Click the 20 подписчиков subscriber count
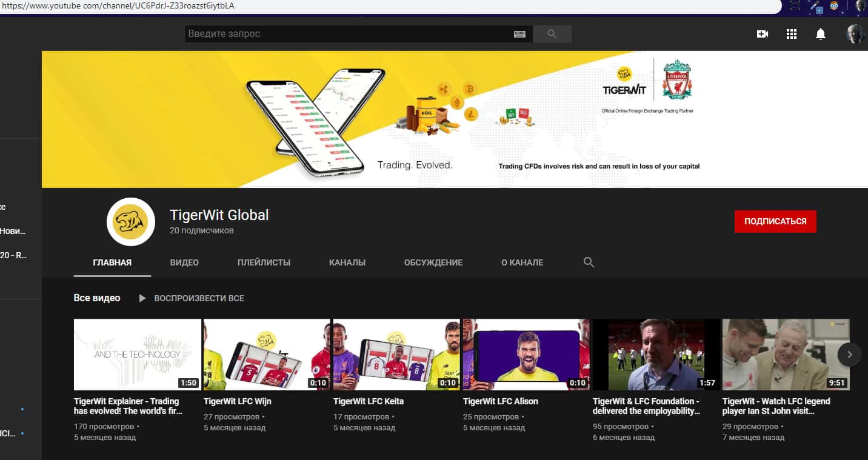The image size is (868, 460). [202, 231]
